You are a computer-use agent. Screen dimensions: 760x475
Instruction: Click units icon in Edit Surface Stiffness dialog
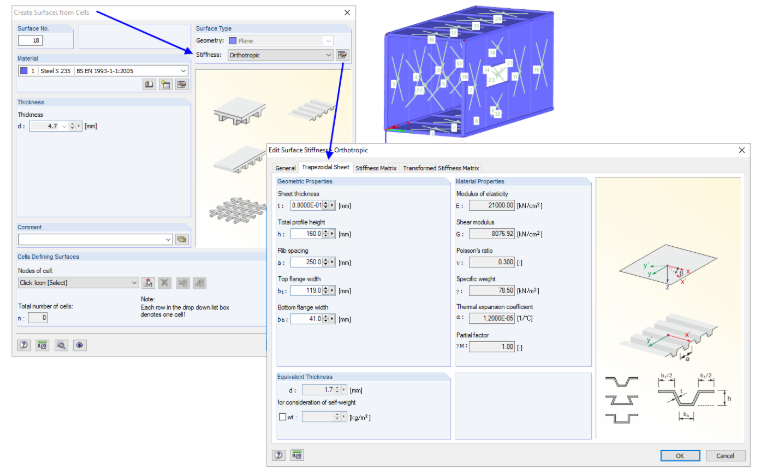point(297,455)
